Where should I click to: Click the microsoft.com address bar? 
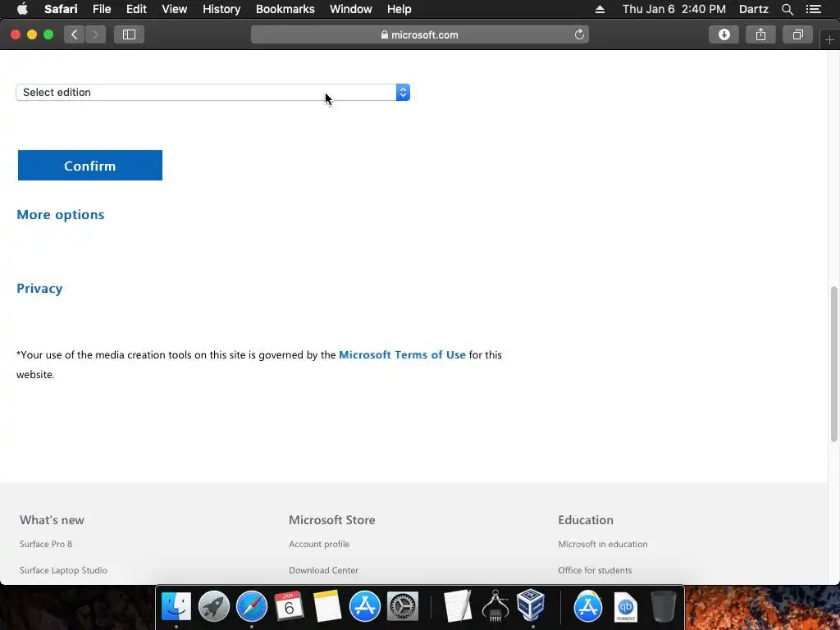pos(420,34)
